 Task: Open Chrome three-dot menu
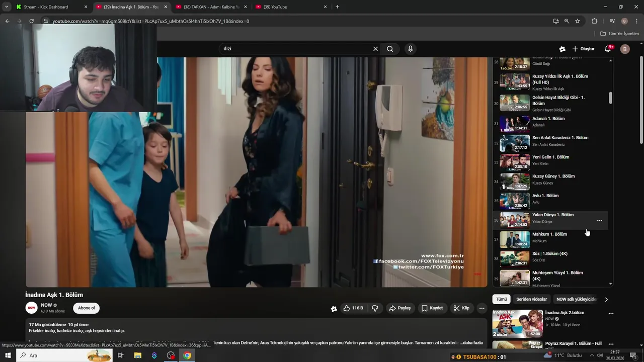[x=636, y=21]
